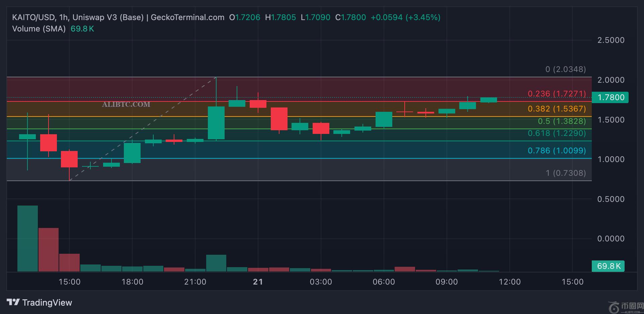
Task: Click the 03:00 time axis label
Action: 321,282
